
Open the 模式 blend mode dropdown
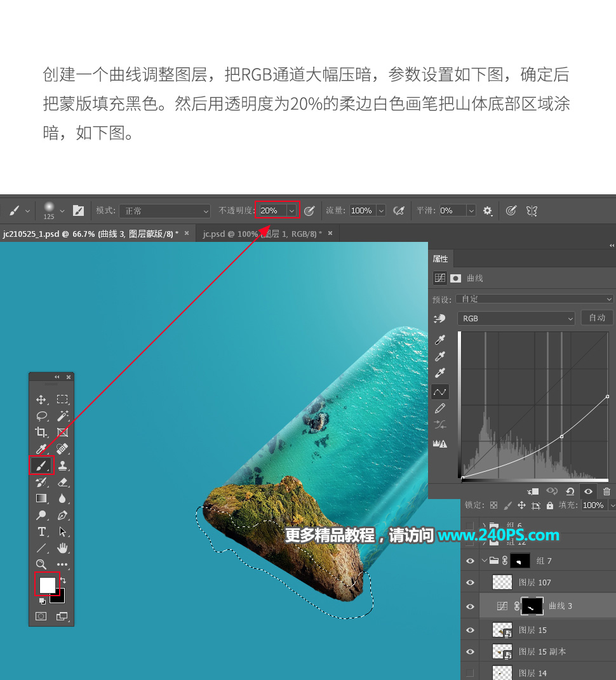pos(164,211)
